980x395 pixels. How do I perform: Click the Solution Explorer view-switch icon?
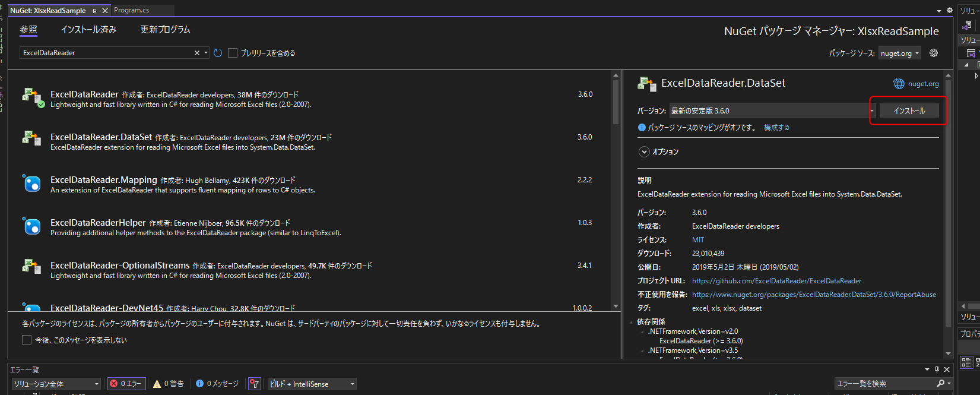[968, 26]
